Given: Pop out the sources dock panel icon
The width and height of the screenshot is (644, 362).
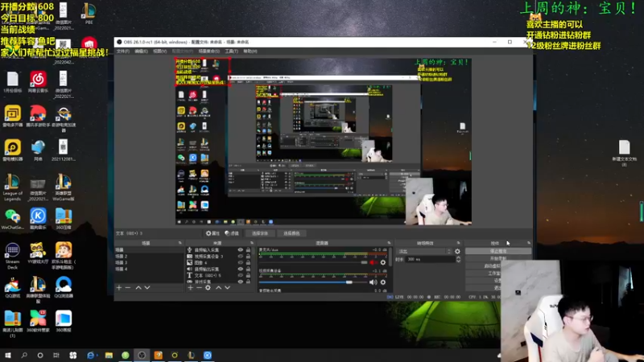Looking at the screenshot, I should pyautogui.click(x=252, y=243).
